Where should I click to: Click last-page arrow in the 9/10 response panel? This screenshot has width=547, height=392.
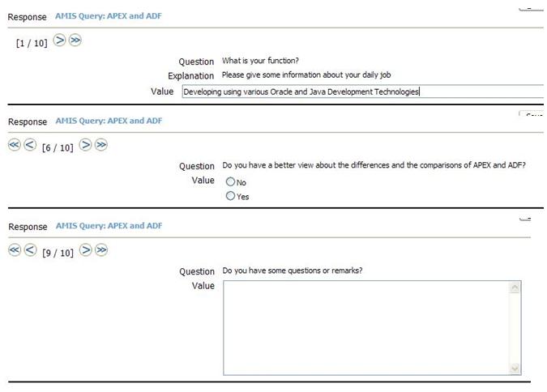pos(100,250)
